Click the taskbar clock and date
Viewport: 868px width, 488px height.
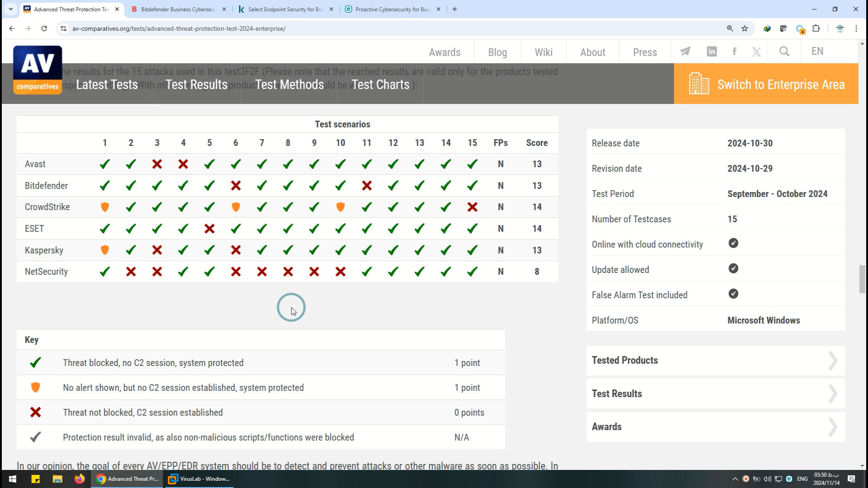click(x=826, y=479)
